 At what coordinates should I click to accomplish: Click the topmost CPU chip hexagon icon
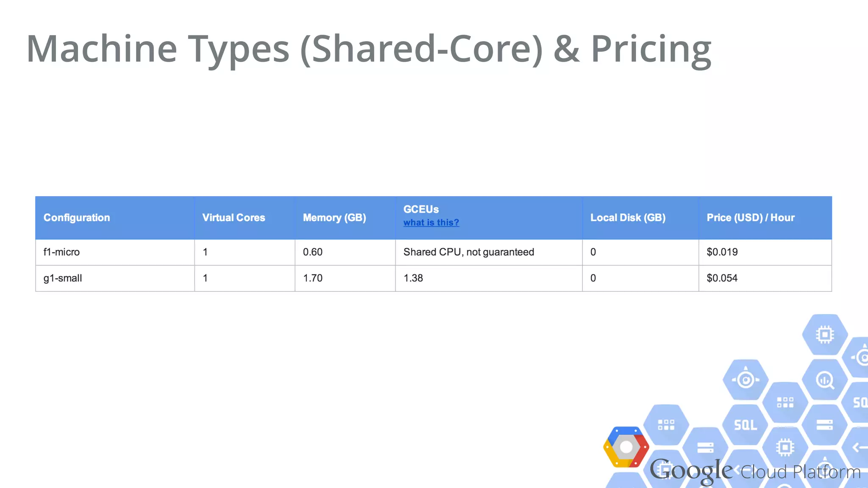click(x=825, y=335)
